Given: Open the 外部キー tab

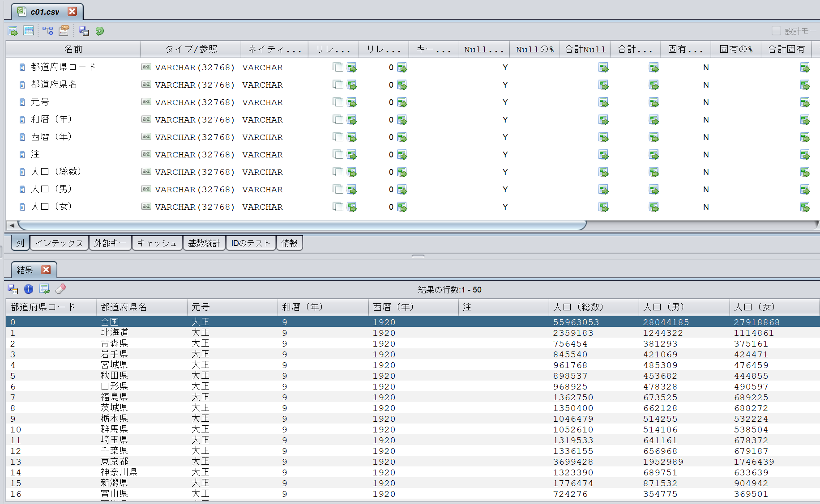Looking at the screenshot, I should 110,243.
